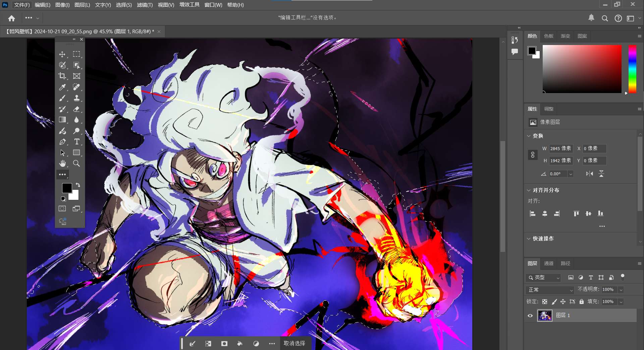Select the Path Selection arrow tool
This screenshot has width=644, height=350.
tap(62, 153)
